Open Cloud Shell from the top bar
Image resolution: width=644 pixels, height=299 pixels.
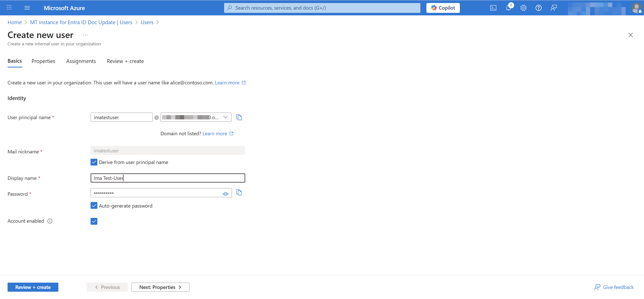(x=493, y=8)
